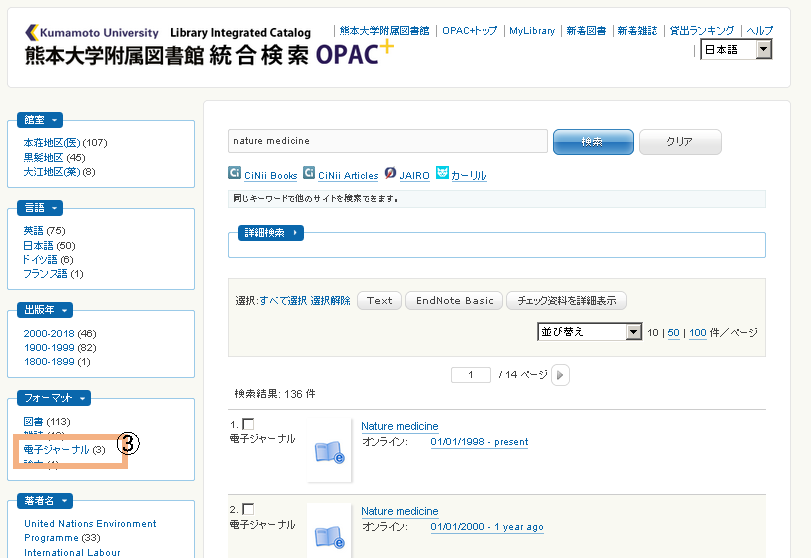Viewport: 811px width, 558px height.
Task: Filter by 本荘地区(医) location
Action: click(x=52, y=143)
